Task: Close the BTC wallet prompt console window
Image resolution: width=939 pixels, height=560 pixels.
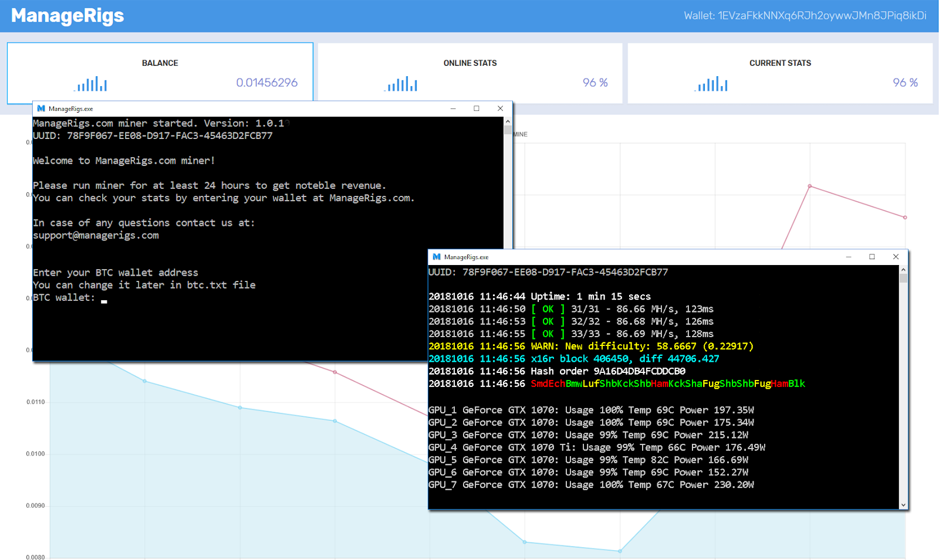Action: coord(500,108)
